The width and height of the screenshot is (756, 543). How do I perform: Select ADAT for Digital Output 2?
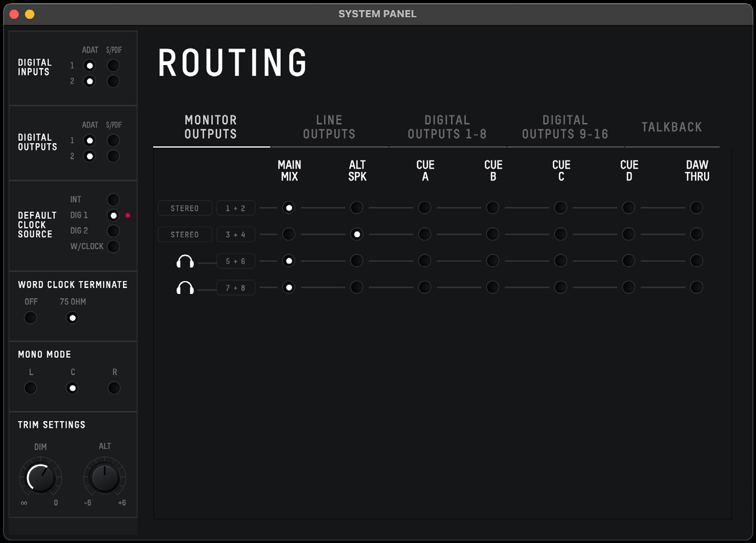pyautogui.click(x=89, y=156)
